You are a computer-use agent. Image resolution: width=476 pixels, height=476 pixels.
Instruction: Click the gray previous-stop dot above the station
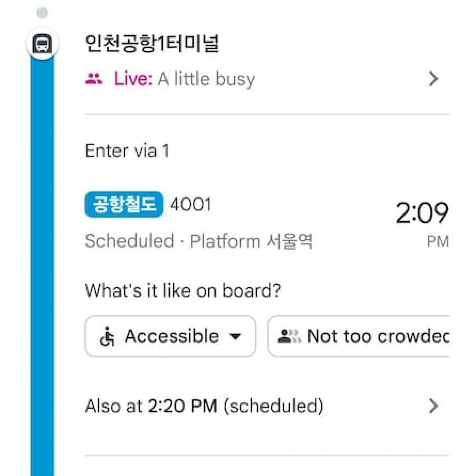point(42,13)
